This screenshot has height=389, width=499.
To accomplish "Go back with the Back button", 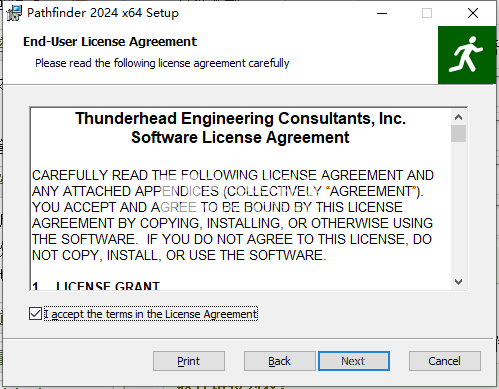I will point(279,361).
